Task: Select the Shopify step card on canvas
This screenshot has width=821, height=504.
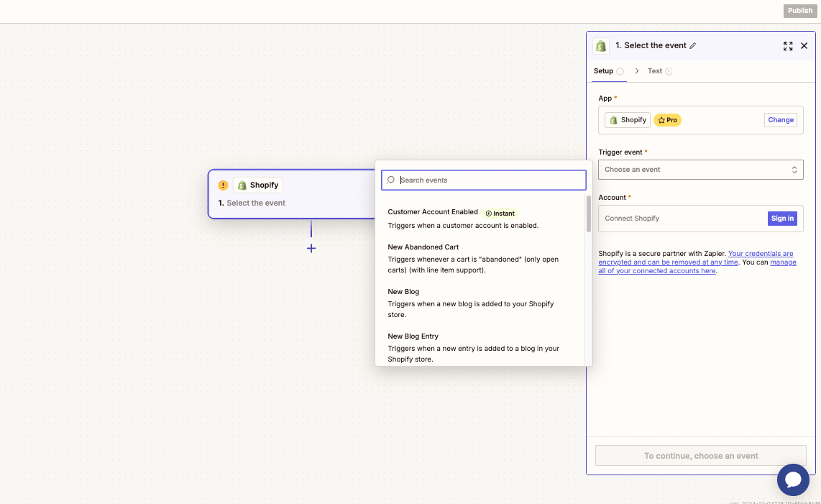Action: tap(292, 194)
